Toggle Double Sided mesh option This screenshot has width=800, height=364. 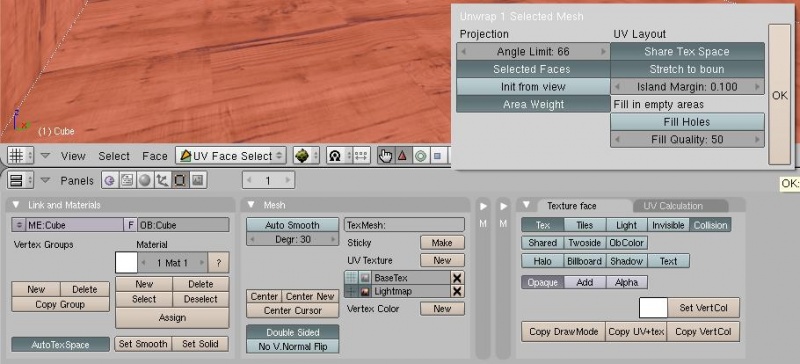[x=292, y=332]
